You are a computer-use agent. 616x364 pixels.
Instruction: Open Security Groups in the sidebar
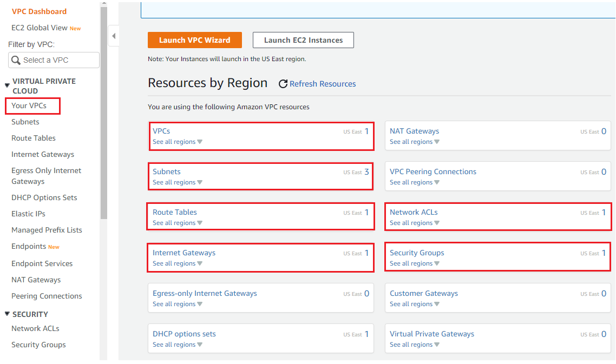coord(38,345)
